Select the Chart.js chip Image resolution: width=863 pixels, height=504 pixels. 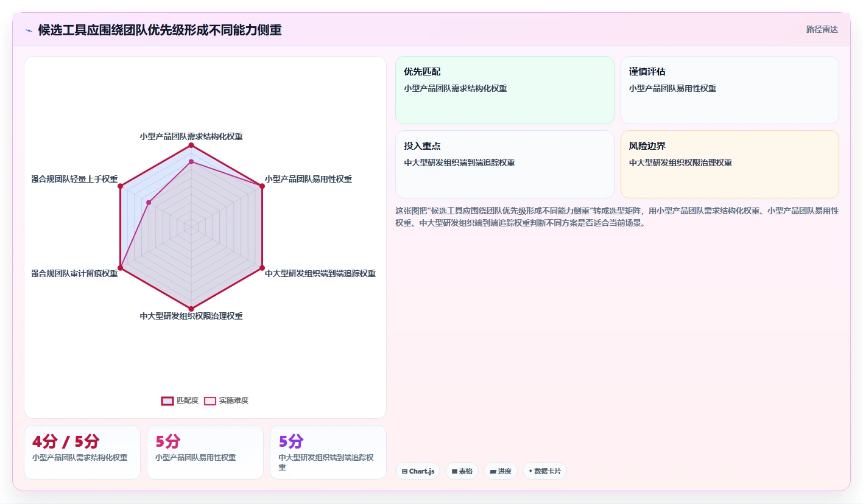(418, 471)
